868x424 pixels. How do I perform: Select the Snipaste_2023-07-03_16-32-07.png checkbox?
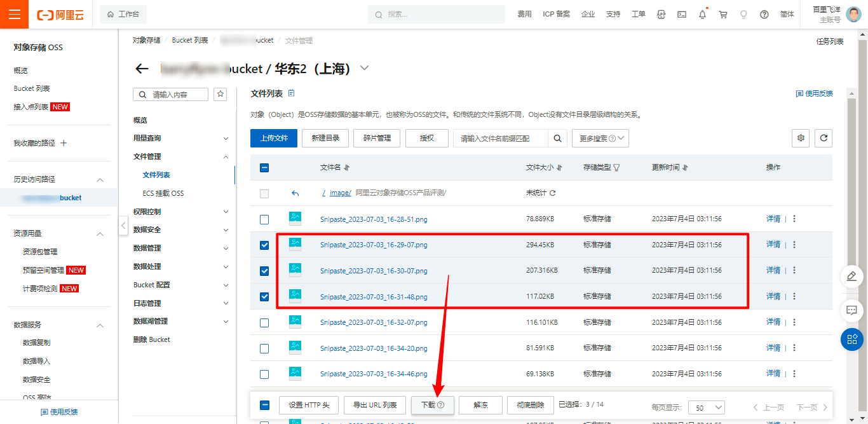coord(264,323)
